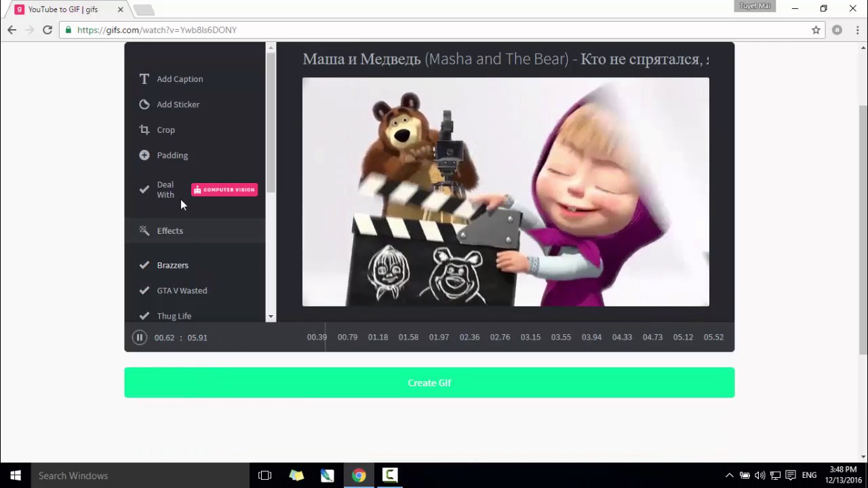The image size is (868, 488).
Task: Click the Padding plus icon
Action: (x=144, y=155)
